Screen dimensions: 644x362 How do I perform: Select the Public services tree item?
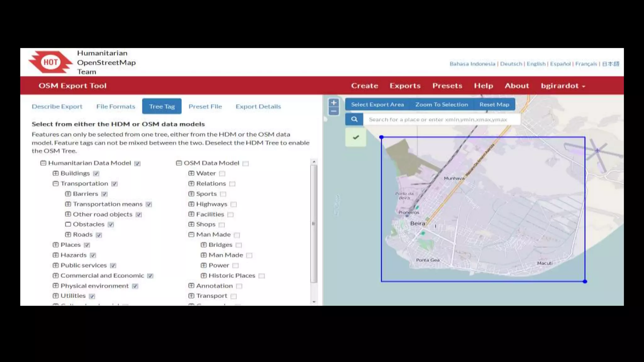84,266
